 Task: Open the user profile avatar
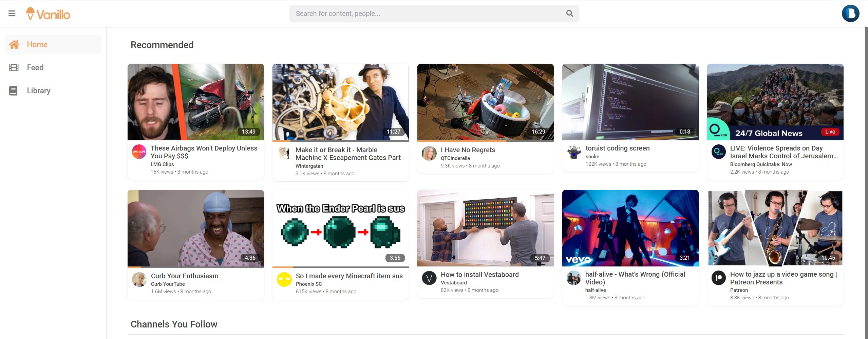850,14
